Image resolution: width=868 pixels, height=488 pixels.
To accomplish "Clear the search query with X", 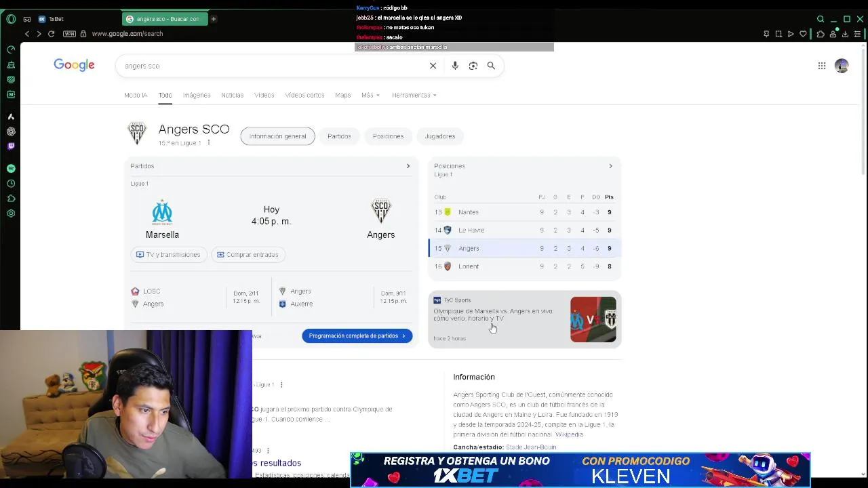I will point(433,66).
